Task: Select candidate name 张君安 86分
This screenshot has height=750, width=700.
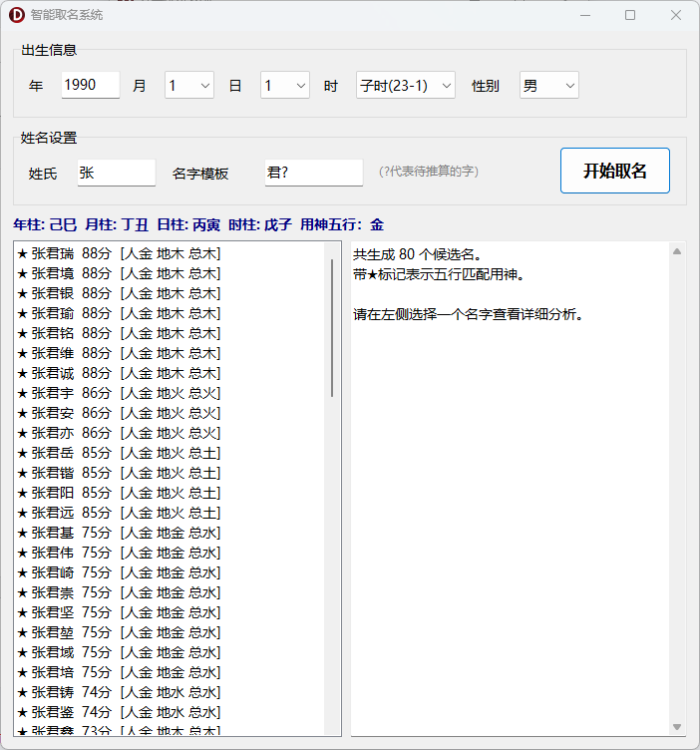Action: (170, 413)
